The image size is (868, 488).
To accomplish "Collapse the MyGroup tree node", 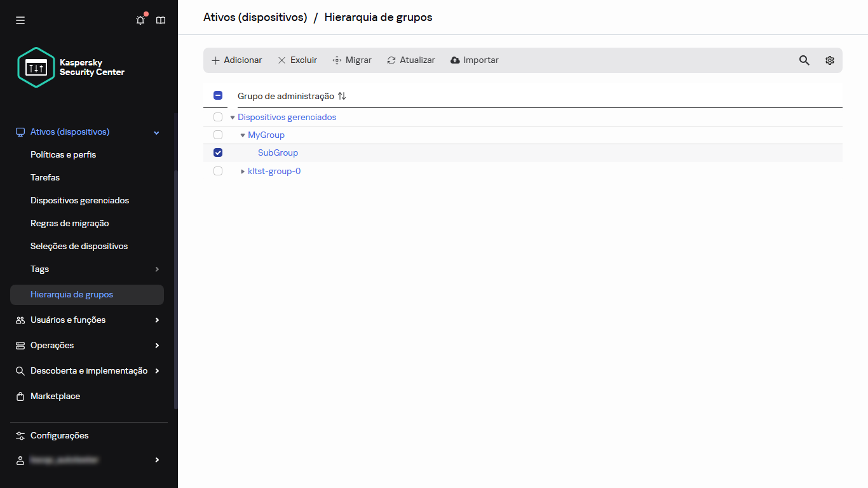I will pos(242,135).
